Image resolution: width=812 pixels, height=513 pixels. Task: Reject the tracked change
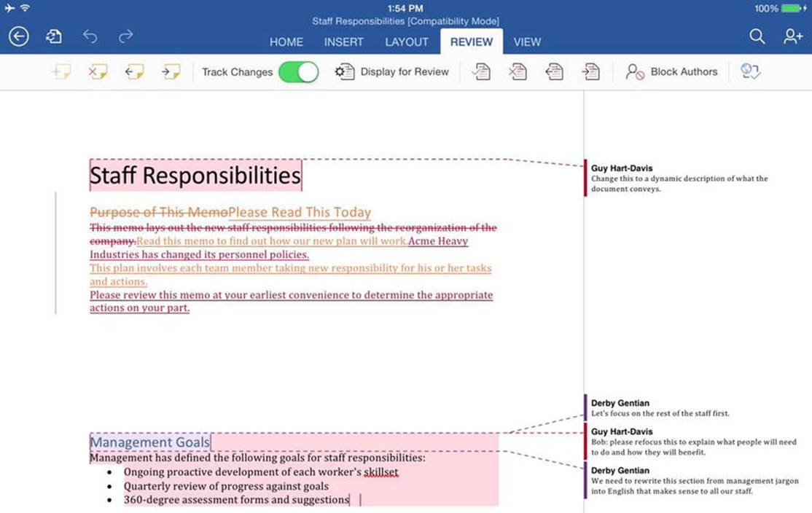pyautogui.click(x=518, y=71)
